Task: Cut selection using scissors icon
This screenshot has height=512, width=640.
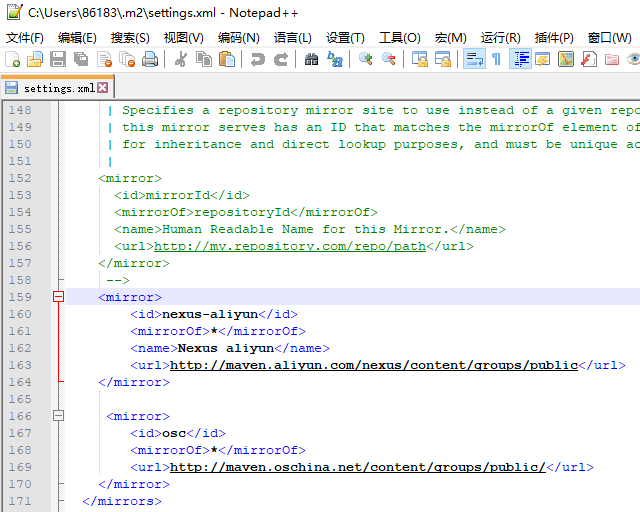Action: click(x=181, y=60)
